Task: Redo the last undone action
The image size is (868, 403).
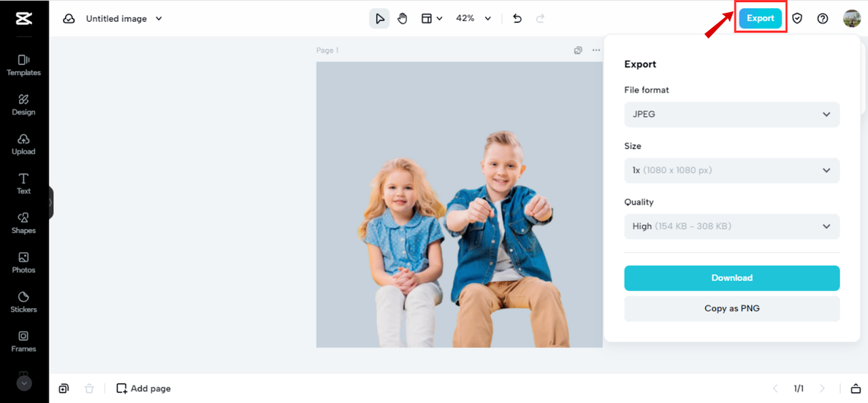Action: [x=540, y=18]
